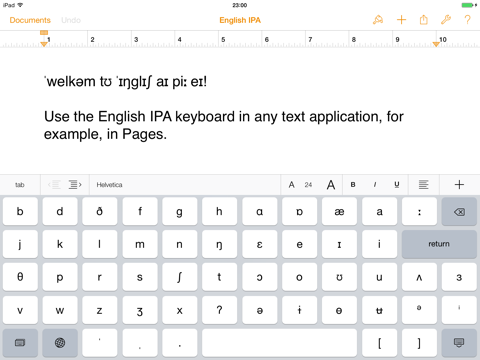Tap the left bracket [ key

coord(379,343)
